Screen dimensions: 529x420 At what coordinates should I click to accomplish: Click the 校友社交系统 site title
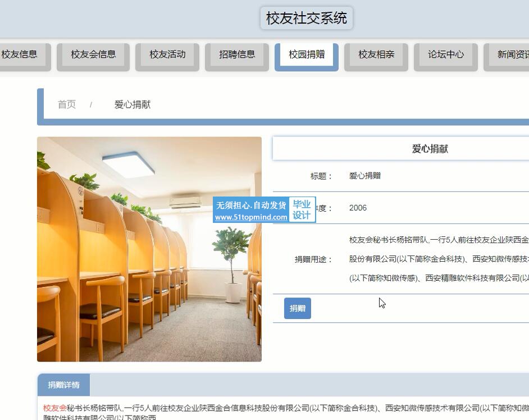[306, 18]
